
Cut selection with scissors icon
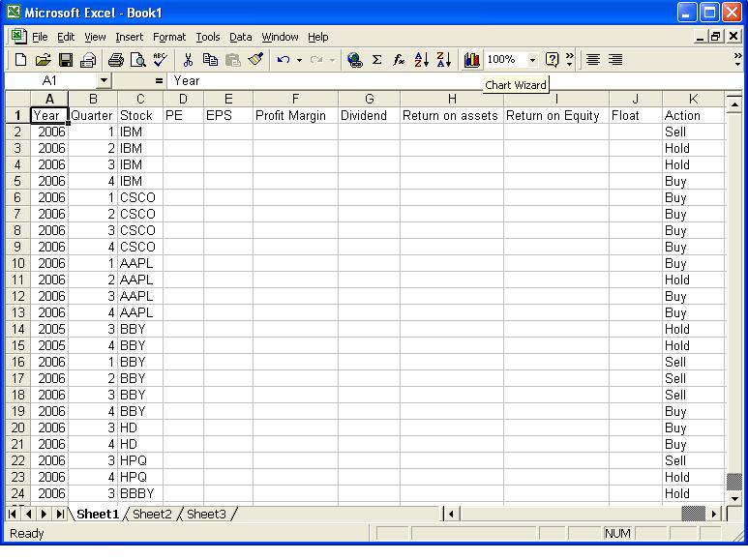188,60
